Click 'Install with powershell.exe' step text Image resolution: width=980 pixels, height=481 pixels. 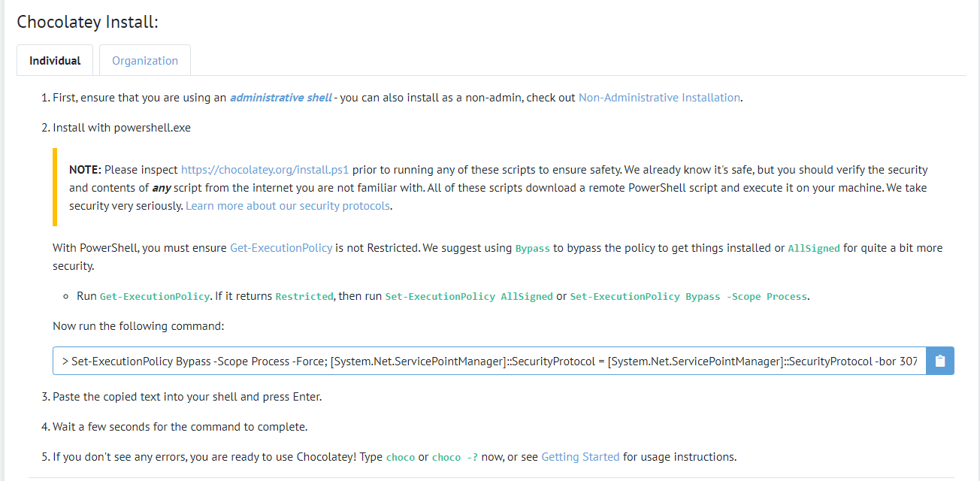click(122, 128)
